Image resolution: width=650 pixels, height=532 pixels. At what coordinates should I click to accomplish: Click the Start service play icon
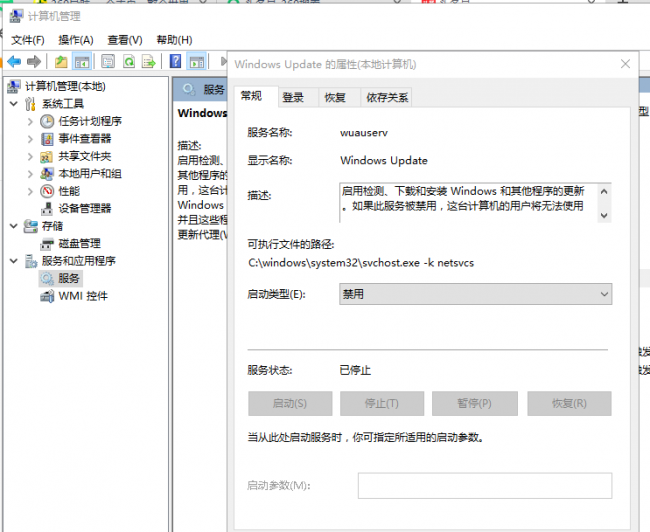223,62
